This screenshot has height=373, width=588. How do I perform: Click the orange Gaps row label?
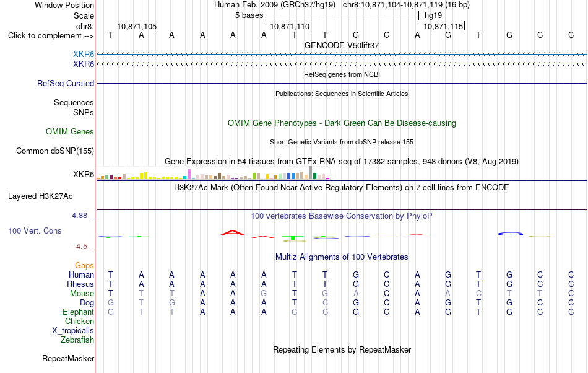coord(84,265)
